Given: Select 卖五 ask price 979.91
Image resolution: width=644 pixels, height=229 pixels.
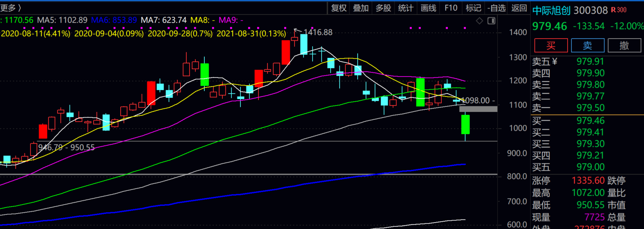Looking at the screenshot, I should pyautogui.click(x=590, y=62).
